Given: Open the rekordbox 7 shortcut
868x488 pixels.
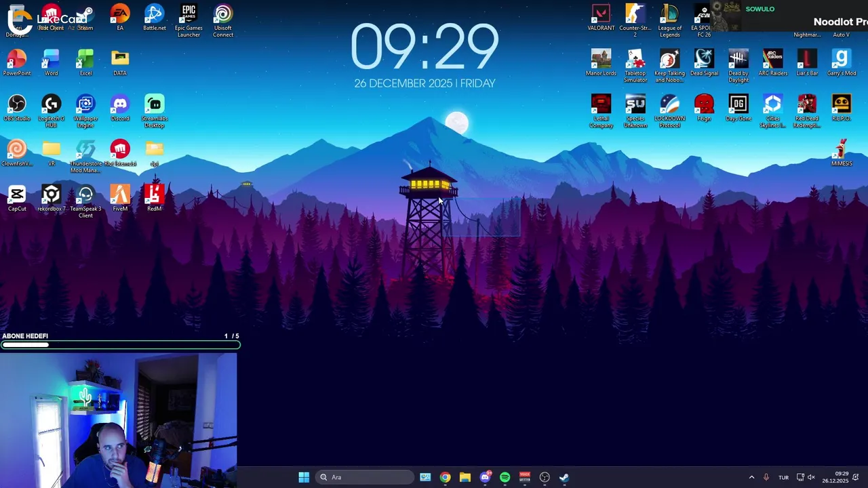Looking at the screenshot, I should (x=51, y=199).
